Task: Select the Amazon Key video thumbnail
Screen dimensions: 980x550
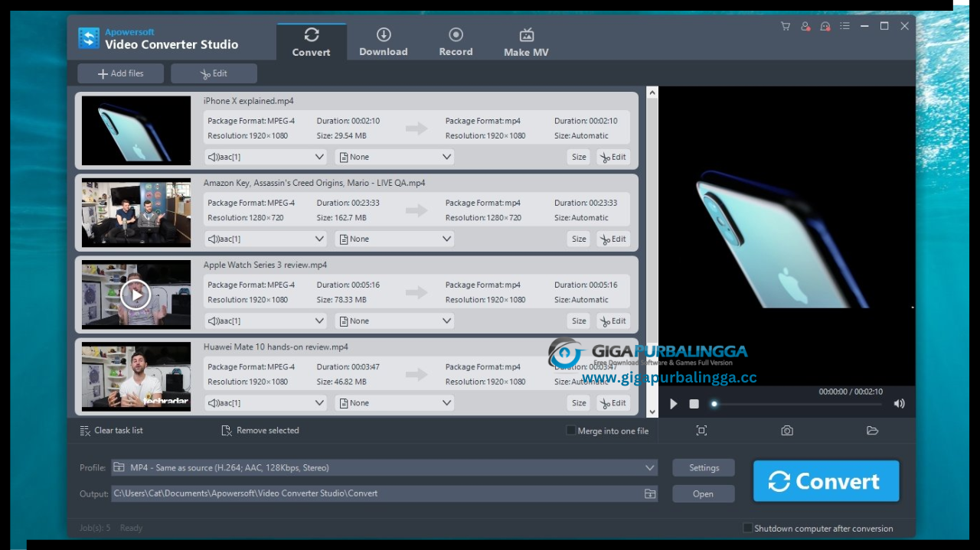Action: (136, 213)
